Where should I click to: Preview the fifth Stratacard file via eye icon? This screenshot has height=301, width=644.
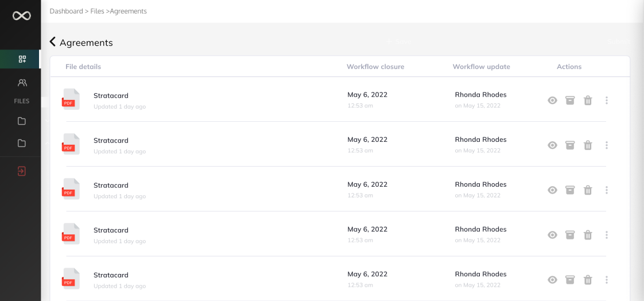[x=552, y=280]
